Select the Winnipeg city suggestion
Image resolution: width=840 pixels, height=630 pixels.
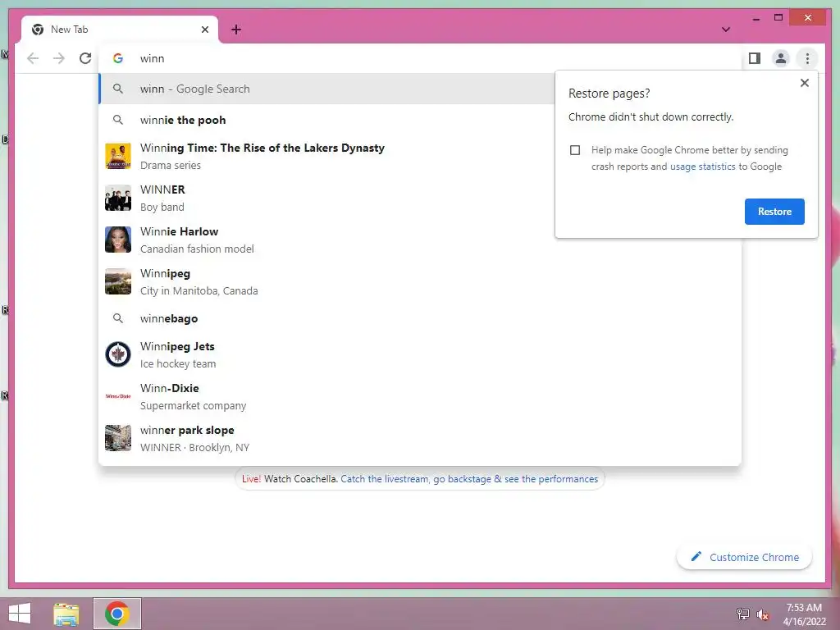420,282
